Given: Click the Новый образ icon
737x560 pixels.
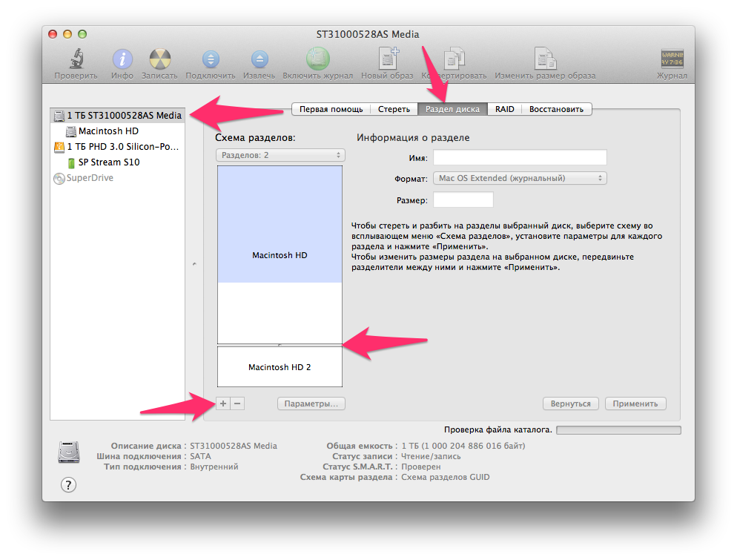Looking at the screenshot, I should (389, 59).
